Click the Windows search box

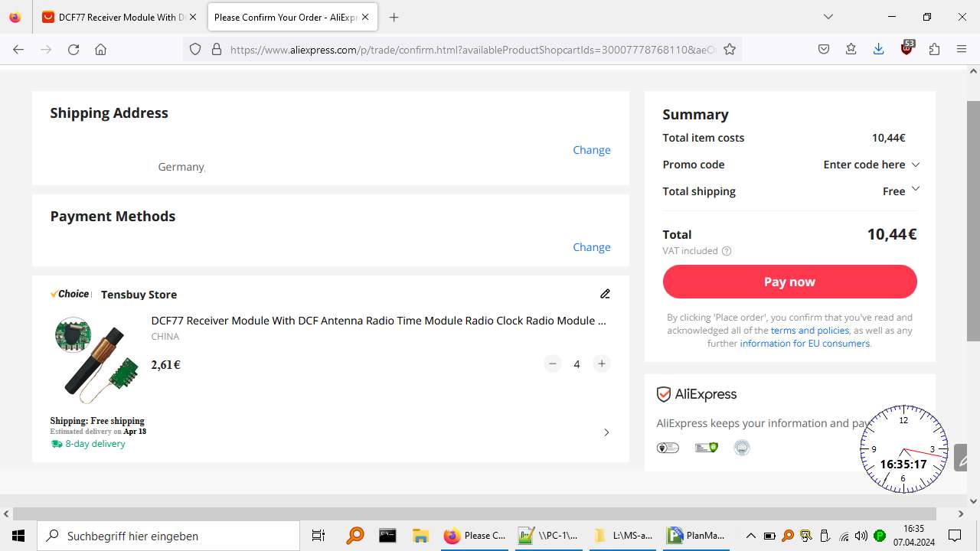[x=168, y=536]
